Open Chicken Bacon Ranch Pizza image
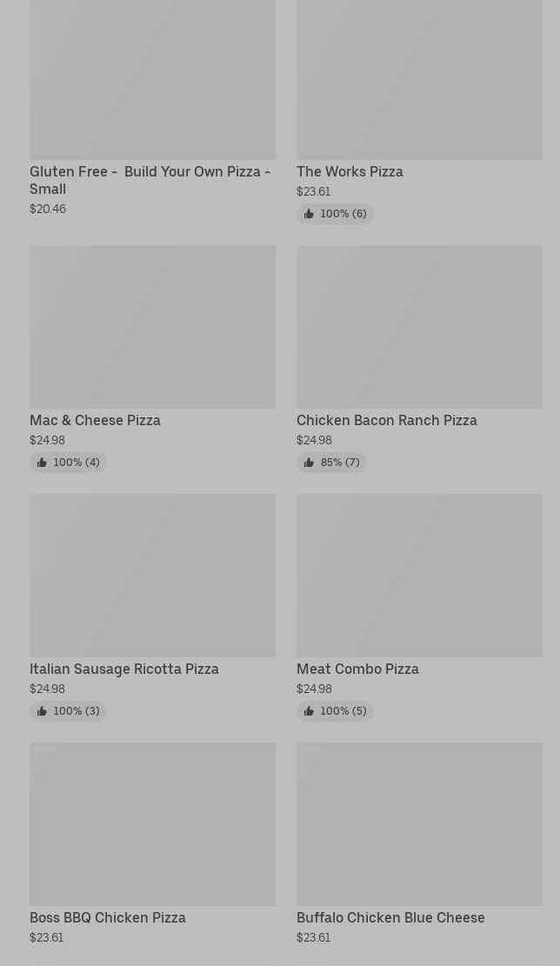 point(419,327)
